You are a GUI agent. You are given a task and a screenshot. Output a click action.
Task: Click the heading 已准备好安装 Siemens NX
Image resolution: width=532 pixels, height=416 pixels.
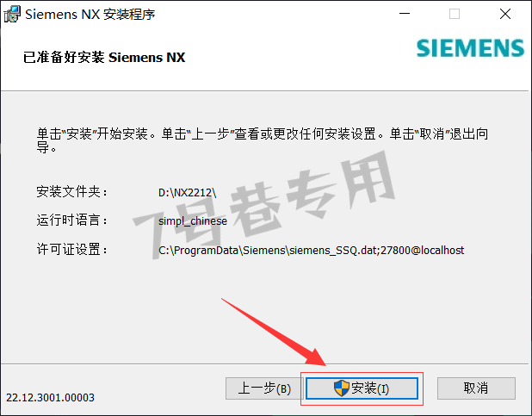[x=104, y=57]
